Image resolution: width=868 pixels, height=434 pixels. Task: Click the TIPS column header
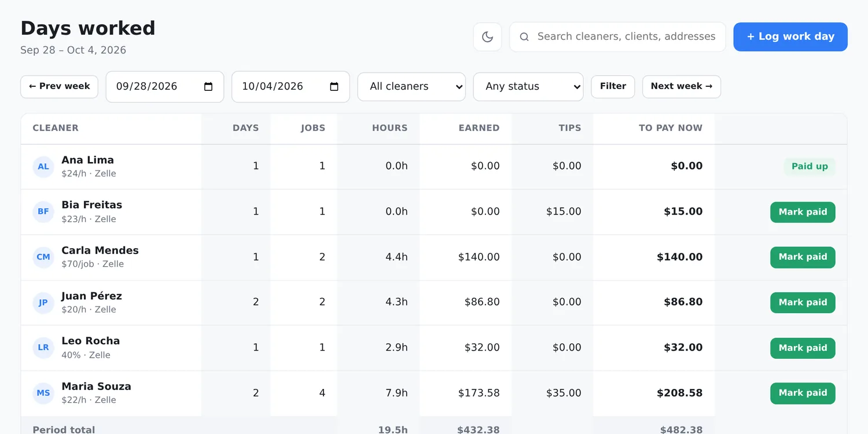click(x=570, y=128)
